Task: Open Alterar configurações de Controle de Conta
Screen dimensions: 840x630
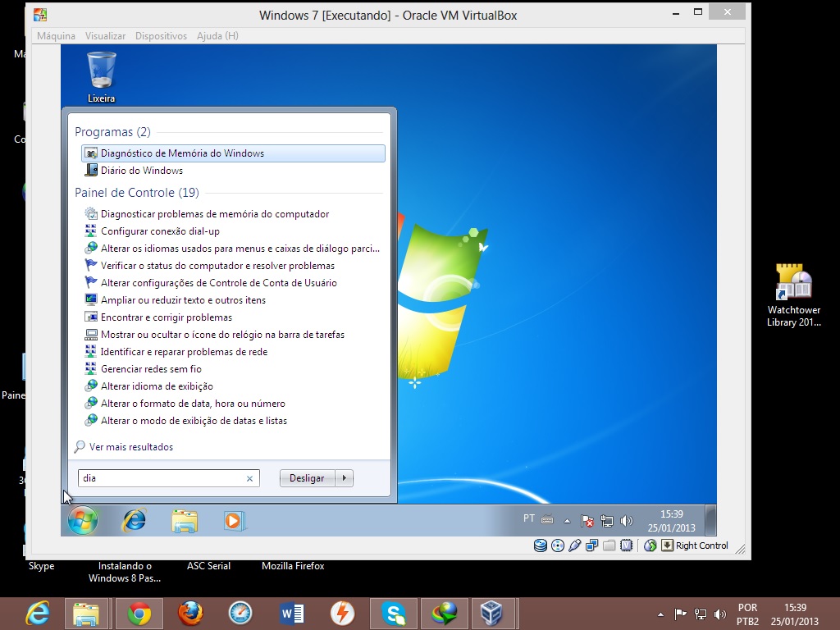Action: point(211,282)
